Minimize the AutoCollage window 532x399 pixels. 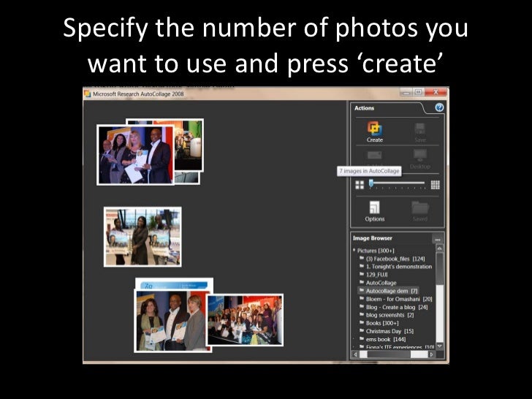406,92
